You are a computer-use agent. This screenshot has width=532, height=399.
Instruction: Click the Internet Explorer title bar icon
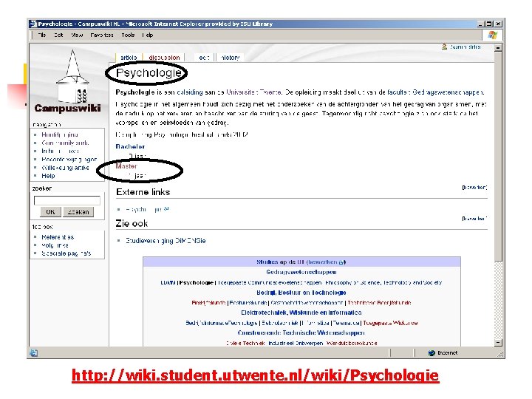tap(33, 24)
